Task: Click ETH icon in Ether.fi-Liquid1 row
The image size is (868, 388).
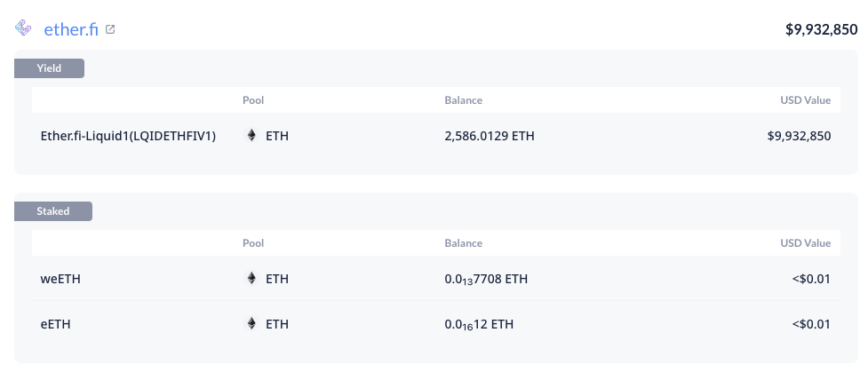Action: (x=251, y=136)
